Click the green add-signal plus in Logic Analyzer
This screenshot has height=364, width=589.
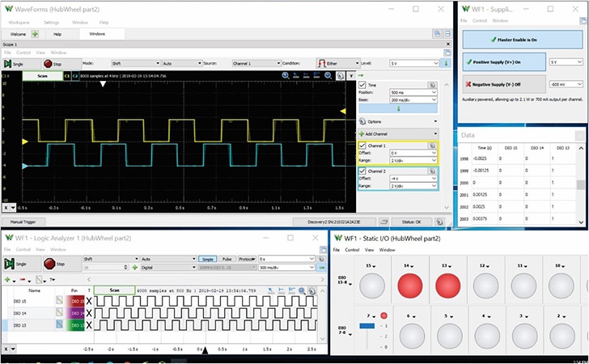(7, 278)
